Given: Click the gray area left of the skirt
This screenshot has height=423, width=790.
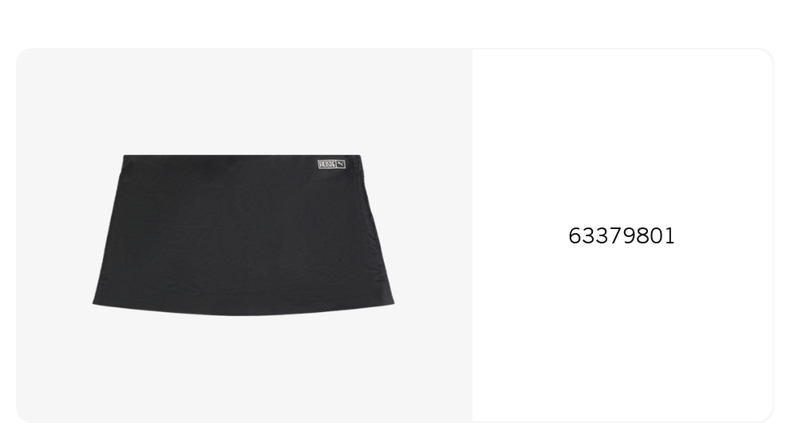Looking at the screenshot, I should [54, 235].
